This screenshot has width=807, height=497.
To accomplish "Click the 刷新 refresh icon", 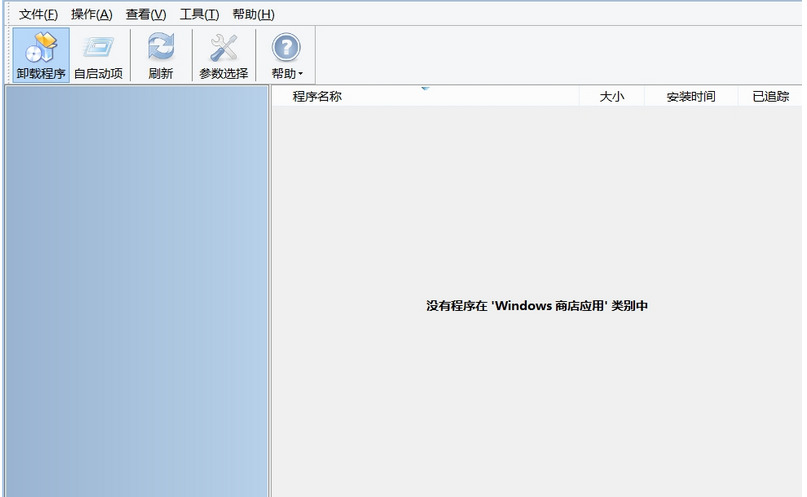I will 161,55.
